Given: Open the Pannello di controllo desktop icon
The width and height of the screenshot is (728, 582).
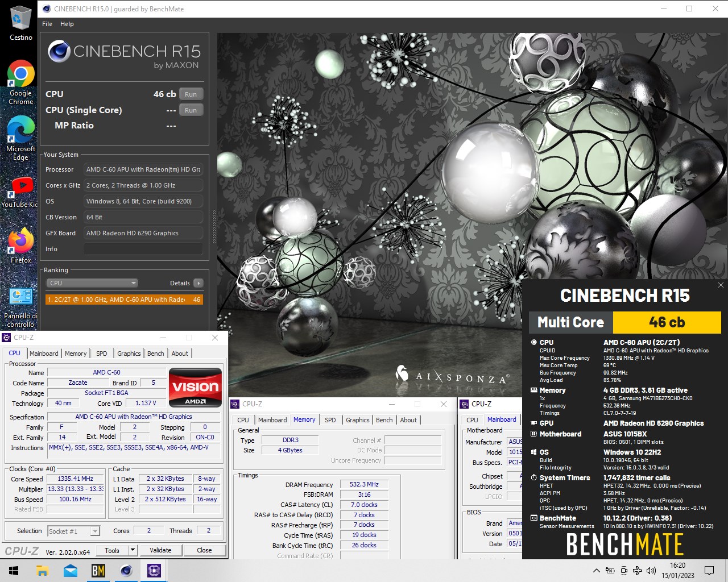Looking at the screenshot, I should click(20, 307).
